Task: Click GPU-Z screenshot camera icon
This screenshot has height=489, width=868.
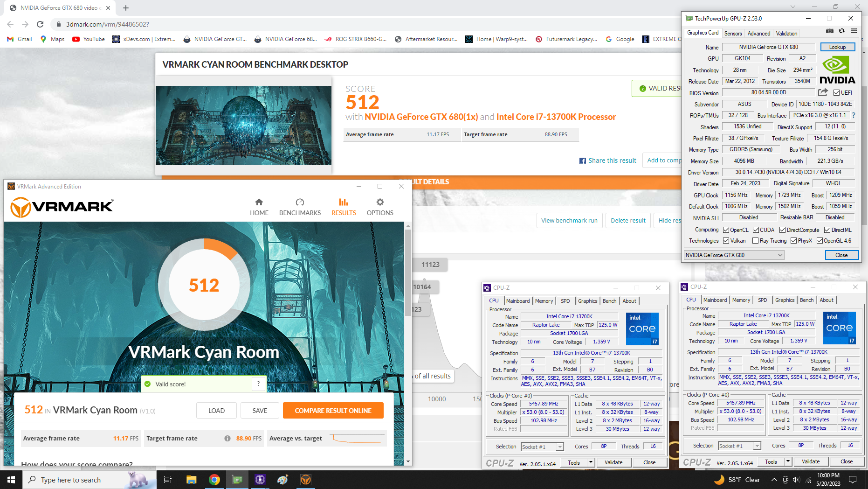Action: click(830, 31)
